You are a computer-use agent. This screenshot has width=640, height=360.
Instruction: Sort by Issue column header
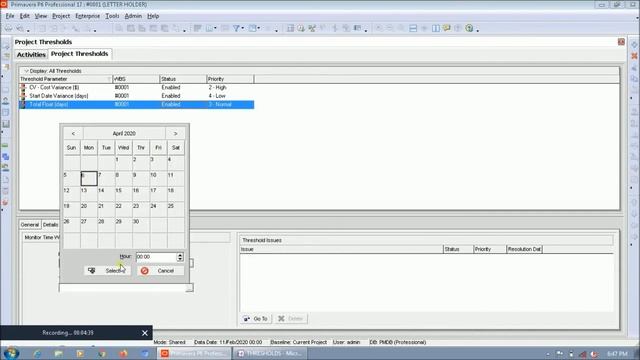341,249
